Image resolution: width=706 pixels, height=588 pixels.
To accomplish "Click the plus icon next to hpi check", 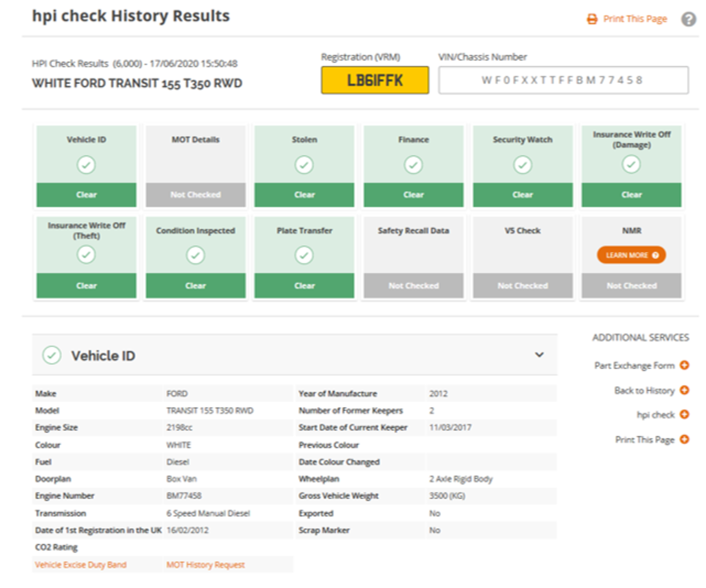I will click(x=684, y=414).
